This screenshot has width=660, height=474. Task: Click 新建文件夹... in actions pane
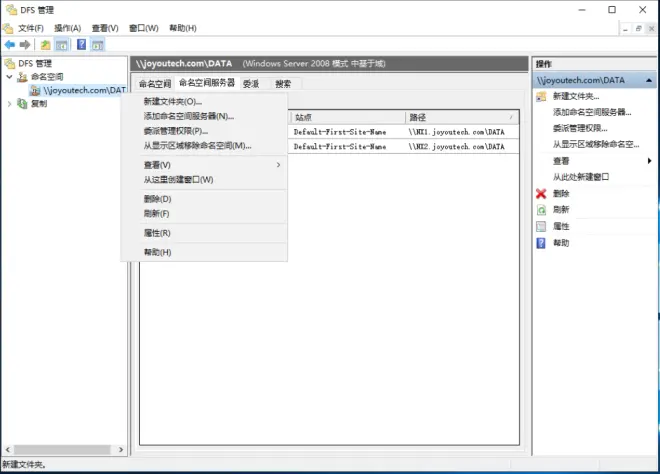pyautogui.click(x=576, y=97)
